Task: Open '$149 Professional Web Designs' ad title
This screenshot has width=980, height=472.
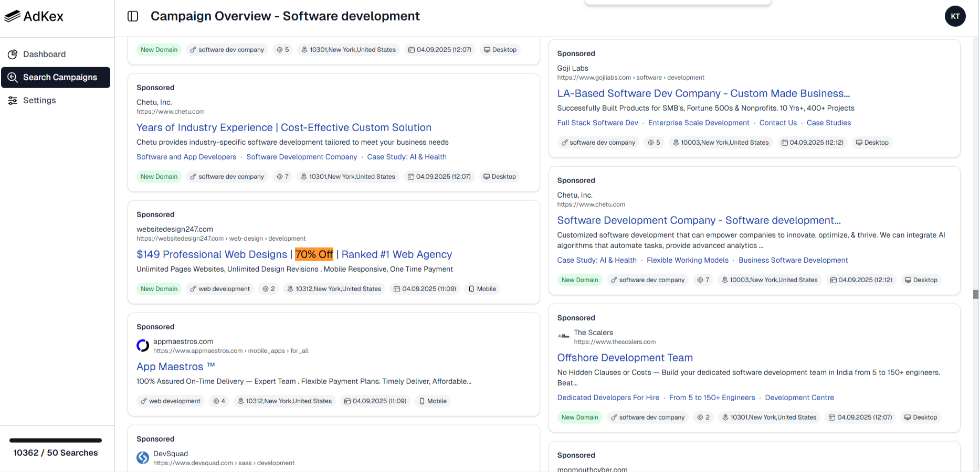Action: pyautogui.click(x=294, y=254)
